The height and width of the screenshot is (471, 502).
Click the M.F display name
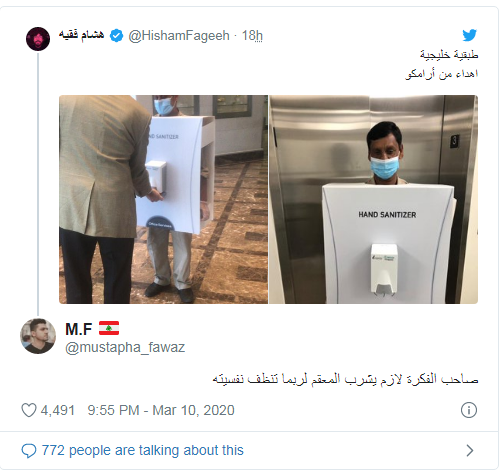79,329
